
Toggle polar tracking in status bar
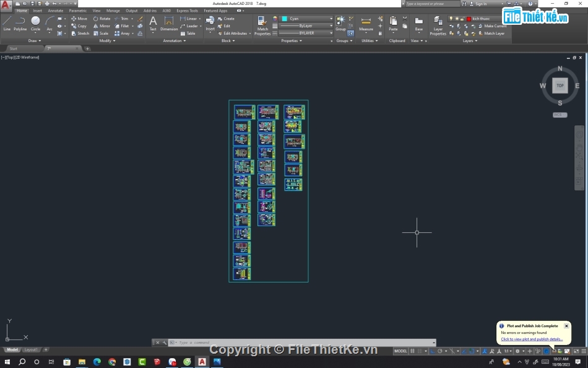[x=440, y=351]
